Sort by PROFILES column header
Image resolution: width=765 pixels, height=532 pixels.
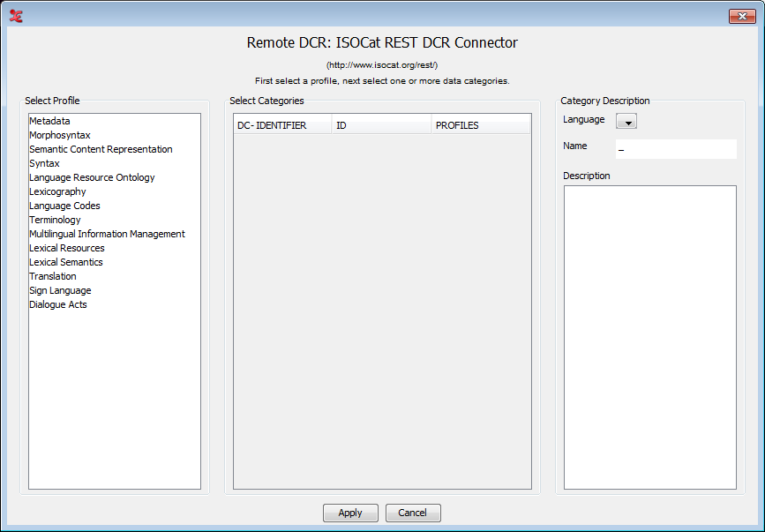click(x=481, y=125)
